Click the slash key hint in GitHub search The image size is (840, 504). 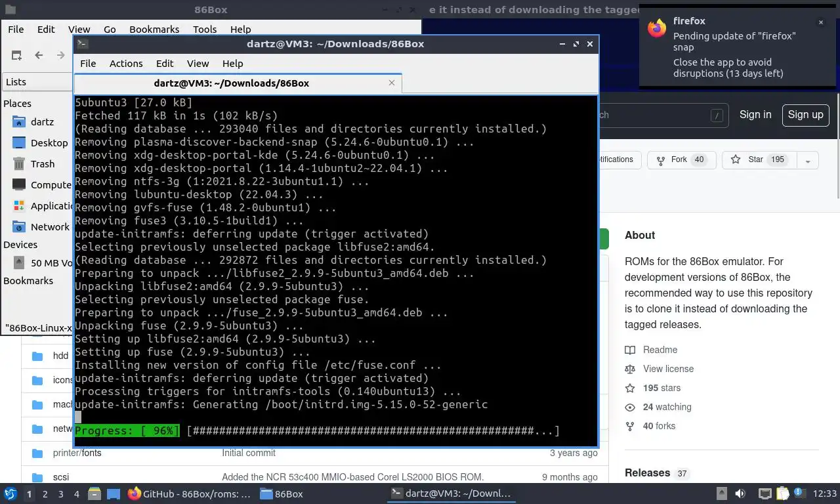tap(717, 115)
